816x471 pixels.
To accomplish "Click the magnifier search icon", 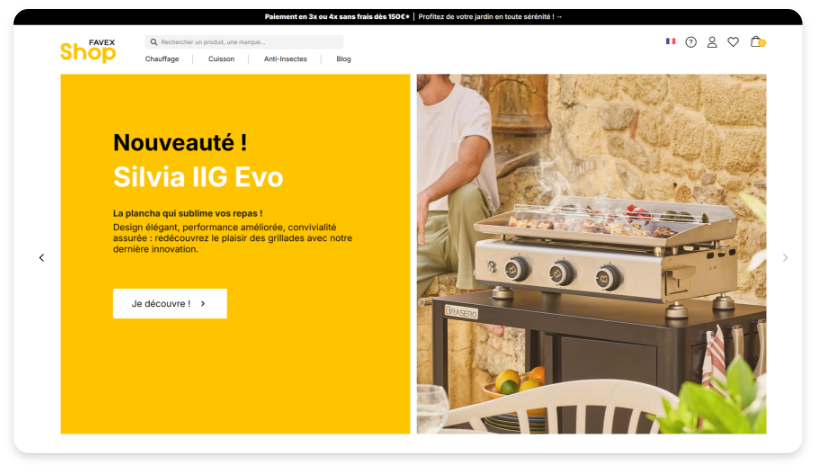I will pos(154,42).
